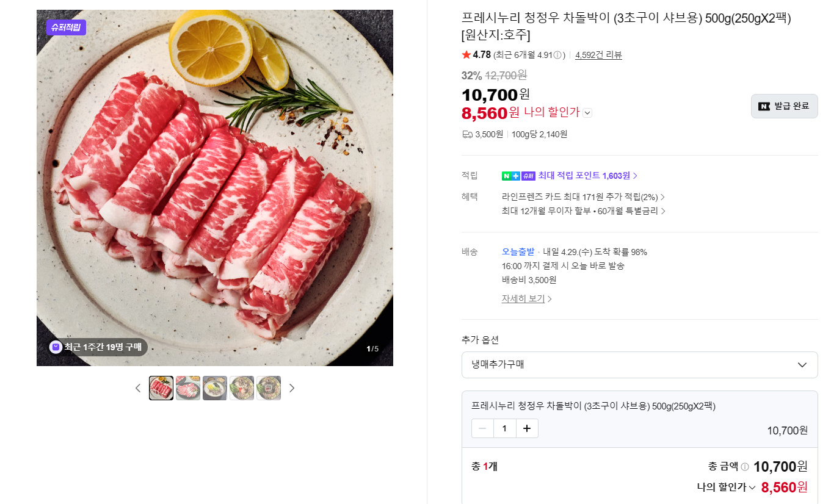831x504 pixels.
Task: Select the second product thumbnail
Action: 188,388
